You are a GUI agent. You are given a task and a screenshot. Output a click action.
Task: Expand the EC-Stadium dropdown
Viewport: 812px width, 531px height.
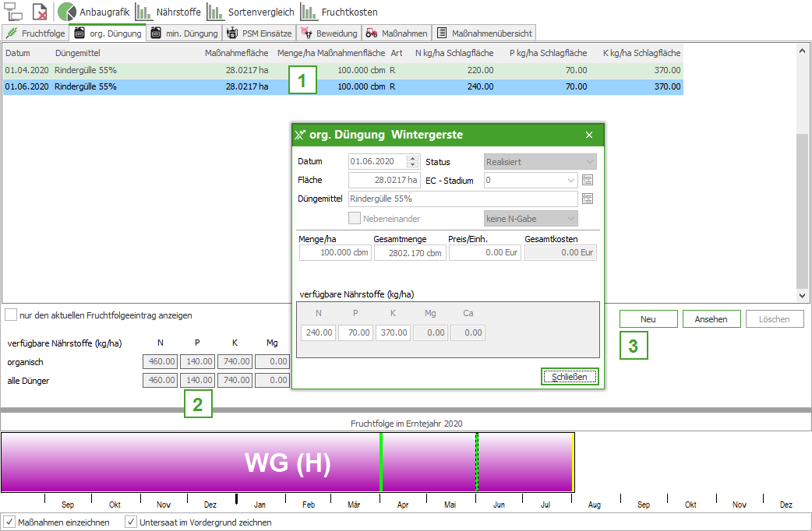(571, 180)
